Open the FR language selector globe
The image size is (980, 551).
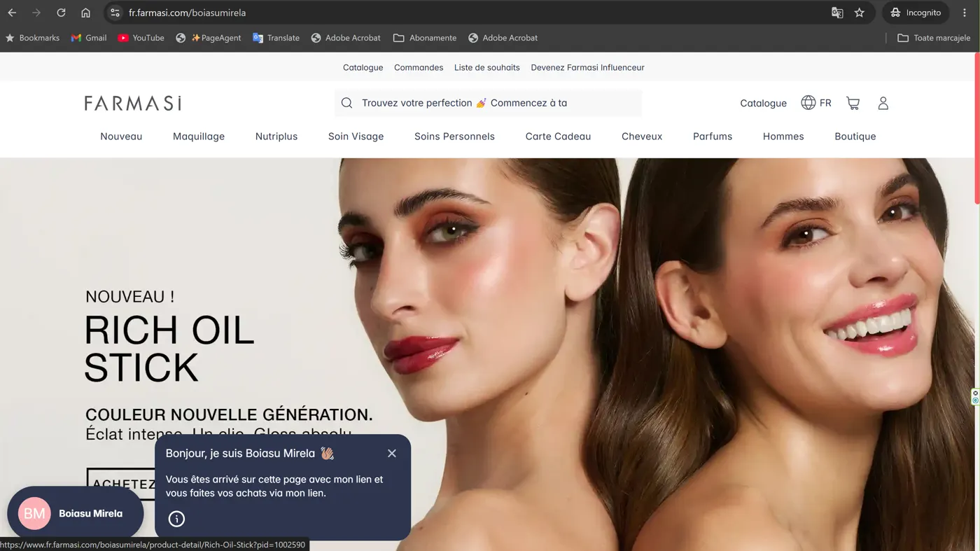coord(816,103)
